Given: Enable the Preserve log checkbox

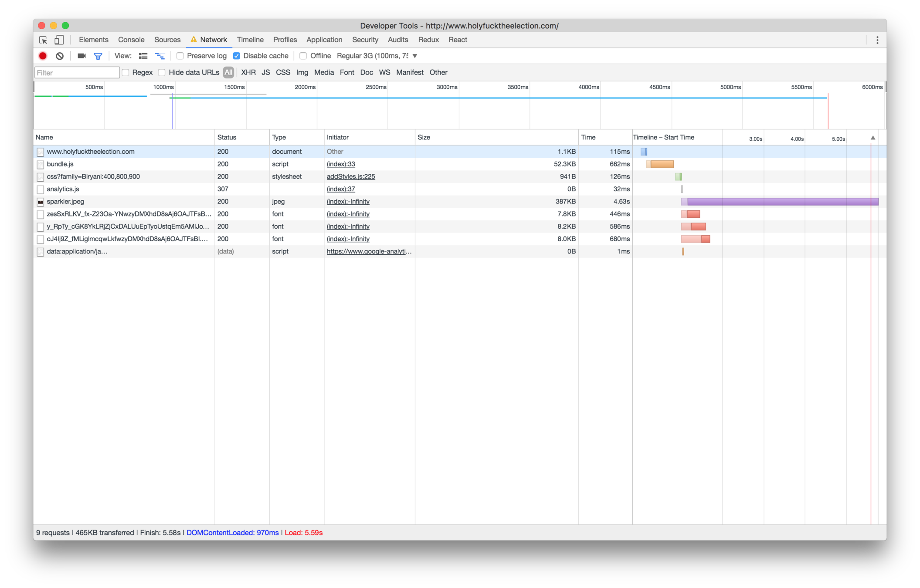Looking at the screenshot, I should [180, 56].
